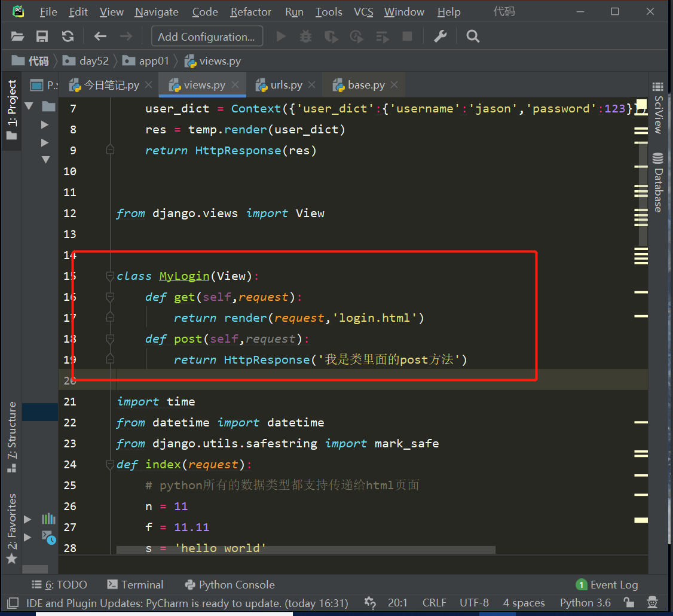673x616 pixels.
Task: Toggle the 2: Favorites tool window
Action: 12,528
